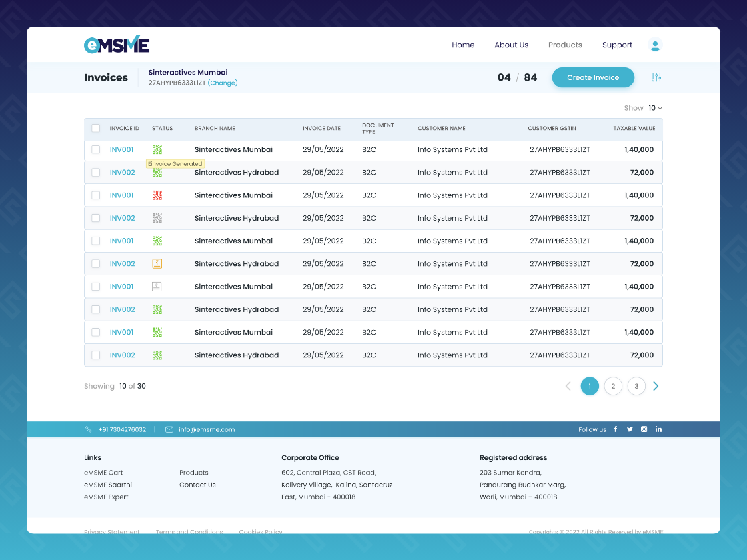The image size is (747, 560).
Task: Click the TAXABLE VALUE column header
Action: pos(634,128)
